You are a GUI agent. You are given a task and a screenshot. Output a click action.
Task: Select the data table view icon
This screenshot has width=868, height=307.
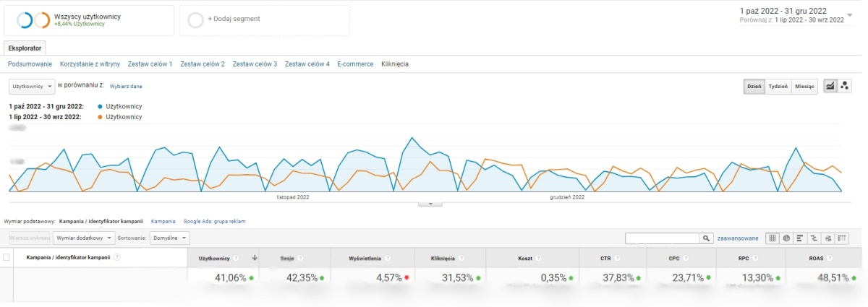pos(772,238)
